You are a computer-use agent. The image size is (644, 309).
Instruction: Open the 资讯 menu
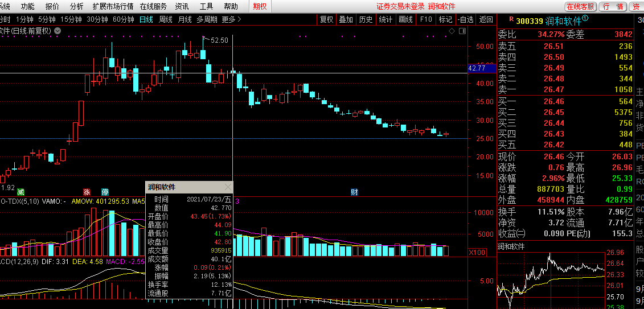(x=182, y=7)
